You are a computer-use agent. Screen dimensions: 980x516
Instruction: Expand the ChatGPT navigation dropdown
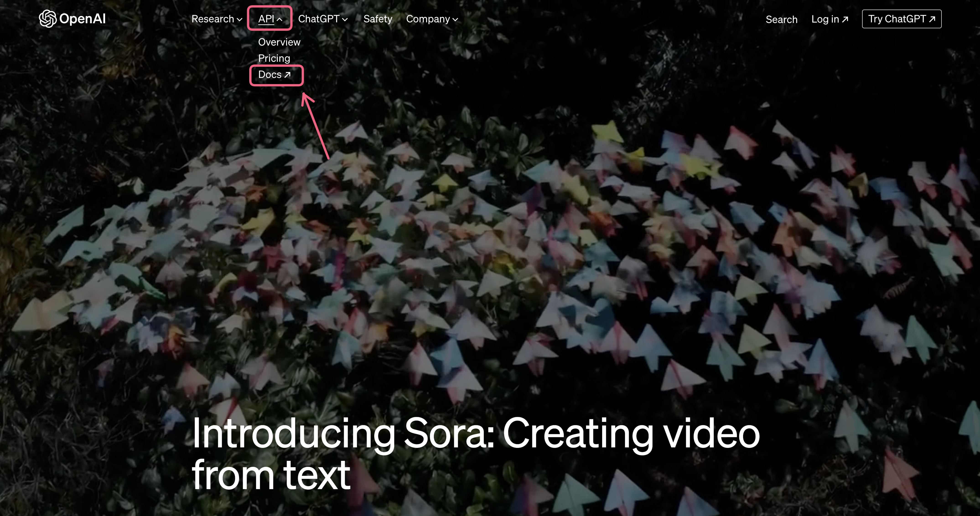tap(319, 19)
